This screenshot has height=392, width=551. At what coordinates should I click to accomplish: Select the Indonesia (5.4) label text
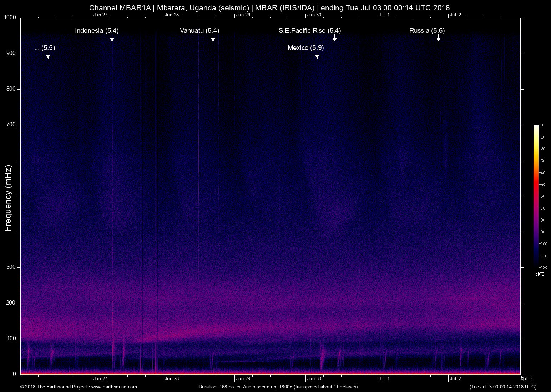click(x=97, y=31)
